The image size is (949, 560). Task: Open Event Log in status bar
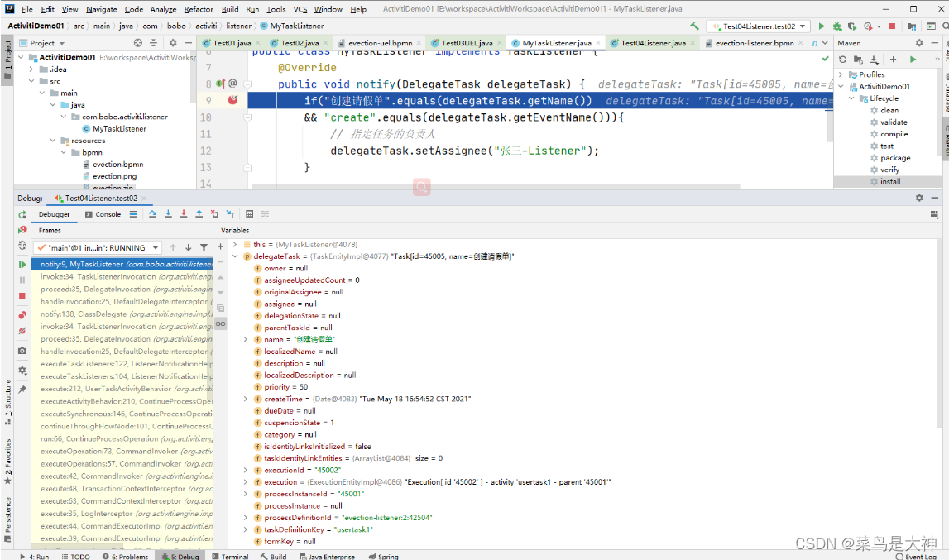point(916,556)
